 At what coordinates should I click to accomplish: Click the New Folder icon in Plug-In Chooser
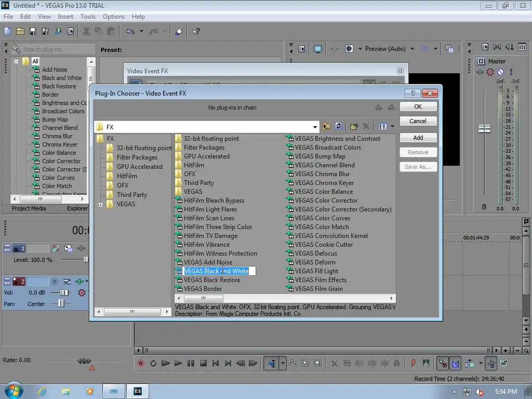pos(354,127)
